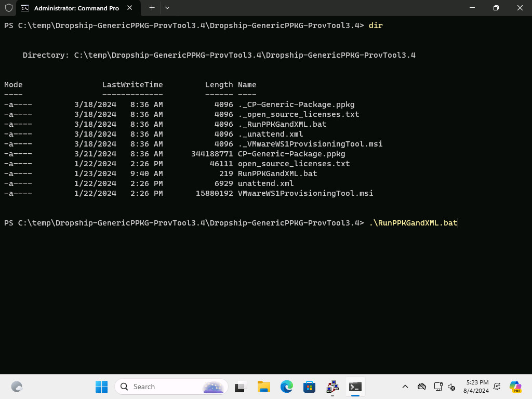532x399 pixels.
Task: Open Microsoft Store from the taskbar
Action: (x=310, y=387)
